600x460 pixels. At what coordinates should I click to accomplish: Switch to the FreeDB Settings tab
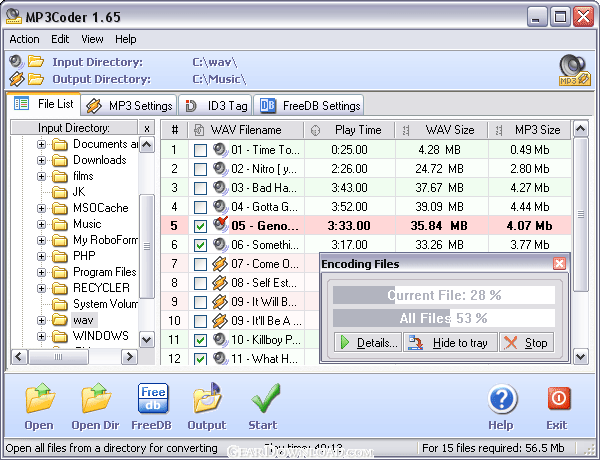(x=309, y=106)
